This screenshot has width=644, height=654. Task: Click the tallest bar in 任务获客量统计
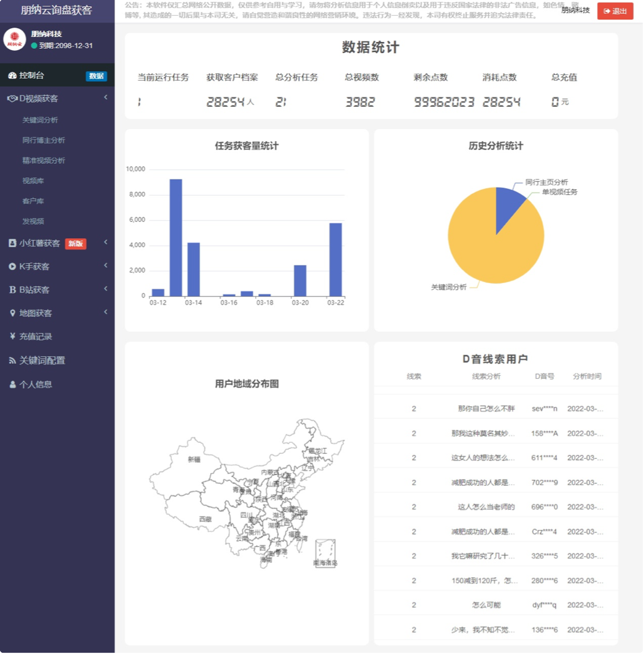tap(176, 238)
